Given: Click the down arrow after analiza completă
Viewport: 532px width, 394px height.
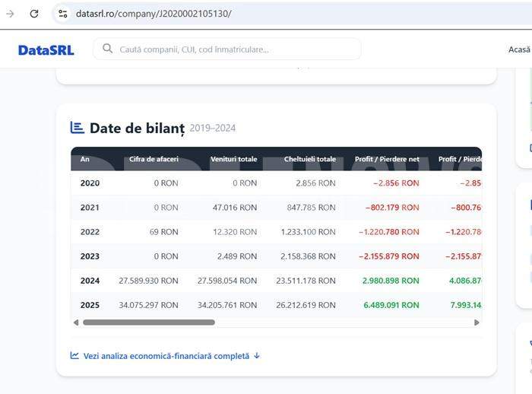Looking at the screenshot, I should (257, 356).
